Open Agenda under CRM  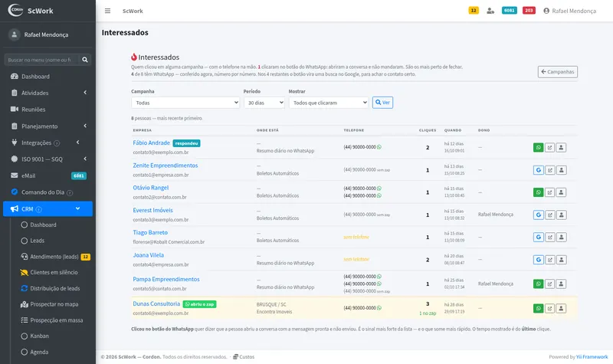[51, 352]
